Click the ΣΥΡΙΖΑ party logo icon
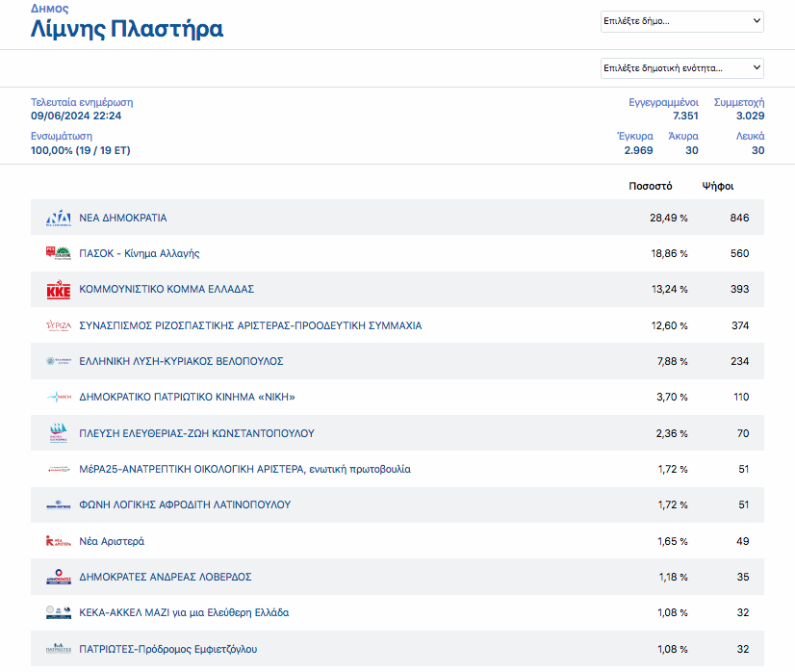Screen dimensions: 795x672 tap(59, 325)
